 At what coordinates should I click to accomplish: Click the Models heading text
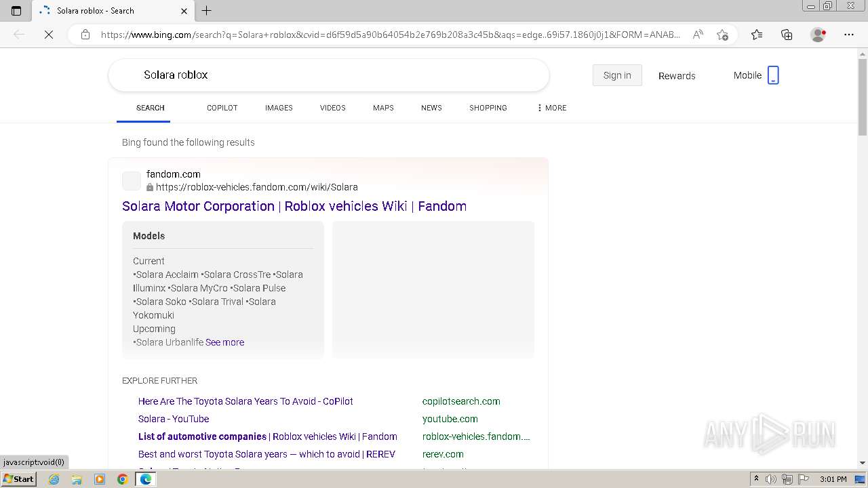149,236
